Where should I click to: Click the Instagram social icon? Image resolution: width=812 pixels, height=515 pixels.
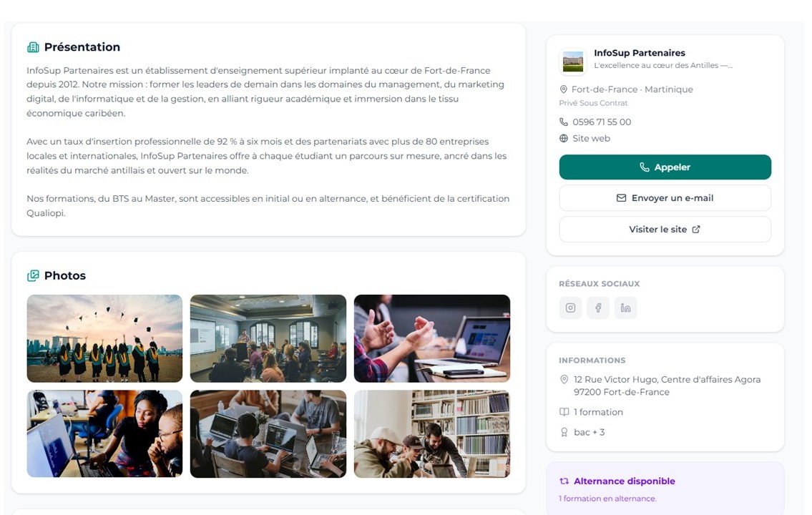pos(570,308)
